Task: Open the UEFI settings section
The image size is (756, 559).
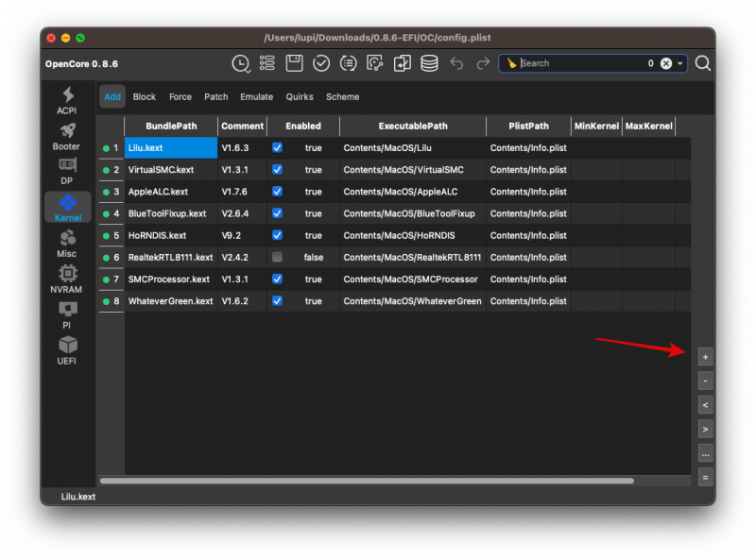Action: point(67,350)
